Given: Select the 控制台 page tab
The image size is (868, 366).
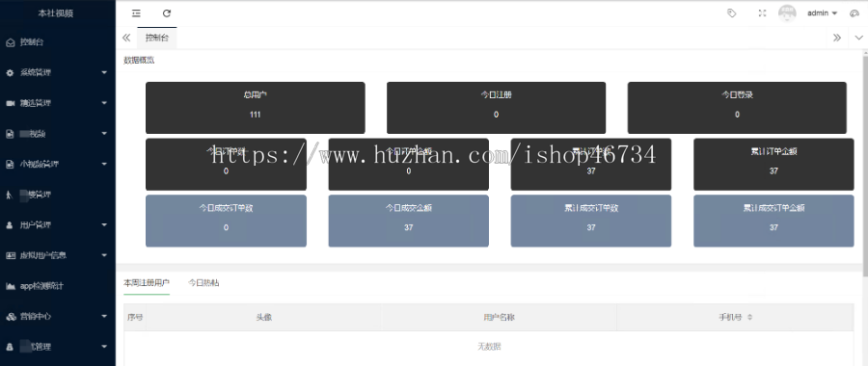Looking at the screenshot, I should coord(157,38).
